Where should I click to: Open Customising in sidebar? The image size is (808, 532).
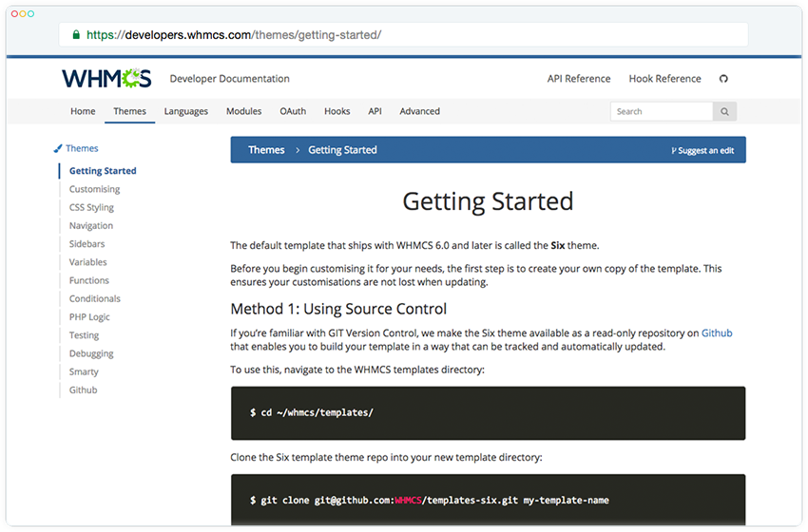pos(95,189)
